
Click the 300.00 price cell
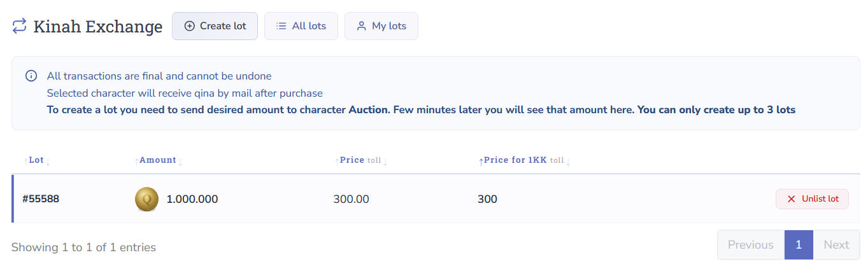(351, 199)
